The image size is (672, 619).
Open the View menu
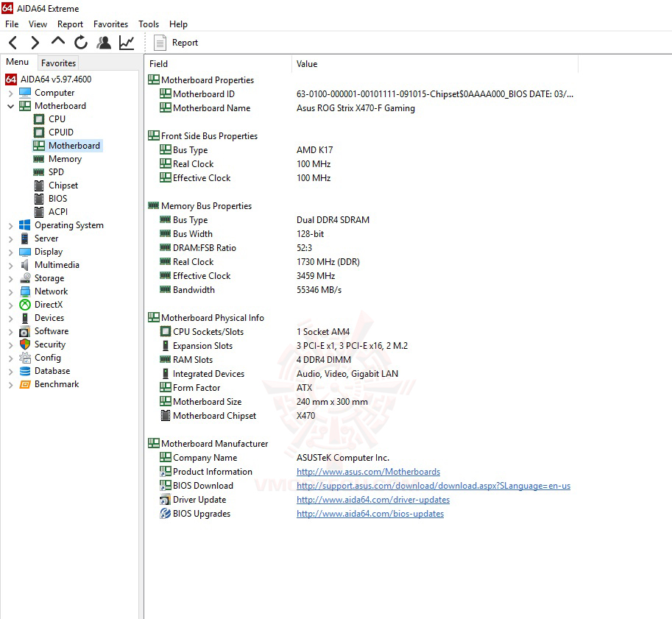point(38,24)
